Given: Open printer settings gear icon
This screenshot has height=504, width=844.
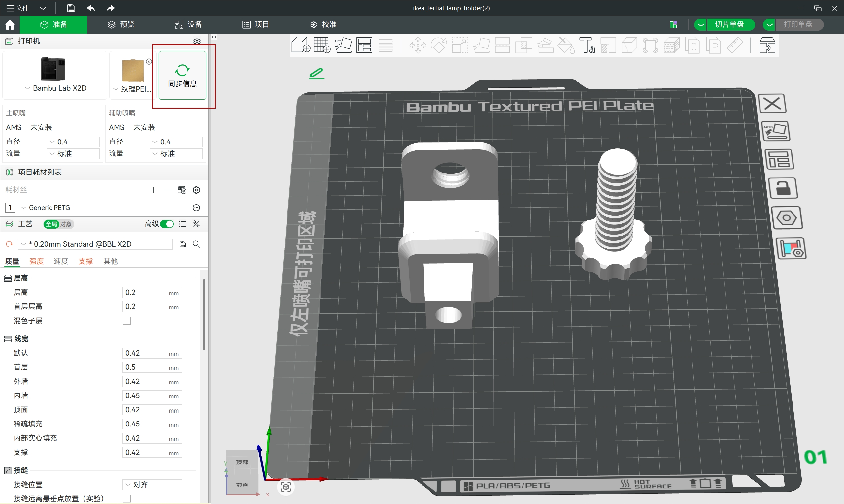Looking at the screenshot, I should [197, 41].
